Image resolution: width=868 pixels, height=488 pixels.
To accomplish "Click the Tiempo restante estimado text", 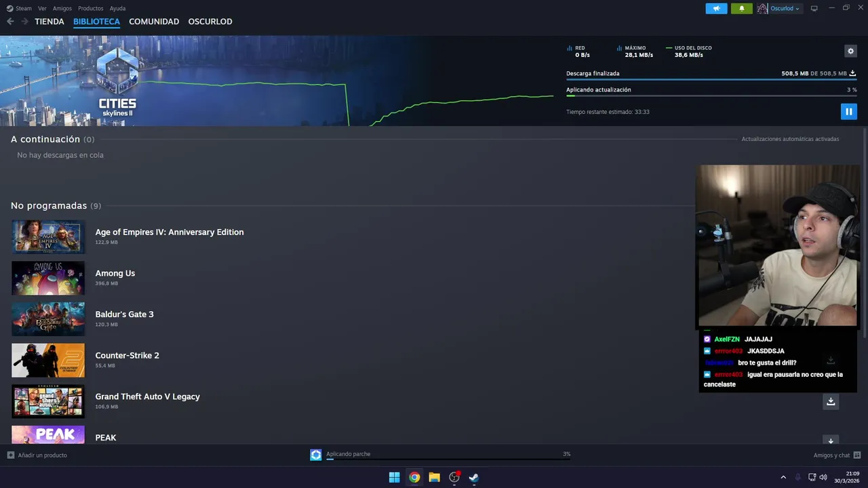I will [x=608, y=112].
